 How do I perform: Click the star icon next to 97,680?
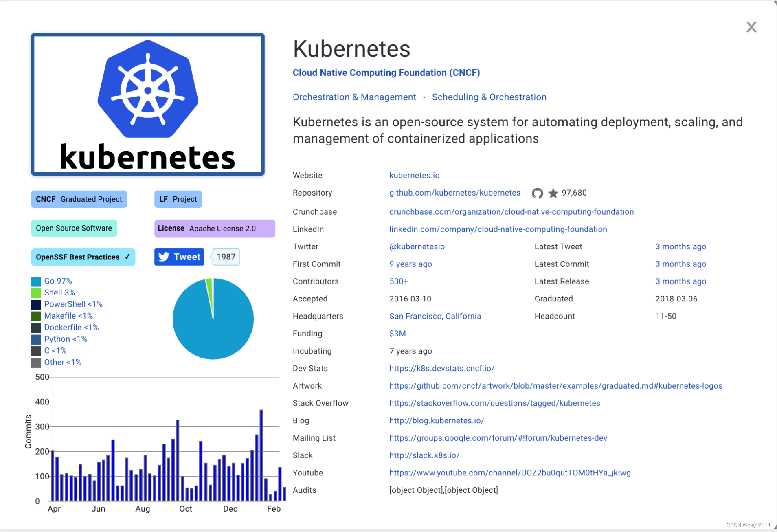pyautogui.click(x=553, y=193)
